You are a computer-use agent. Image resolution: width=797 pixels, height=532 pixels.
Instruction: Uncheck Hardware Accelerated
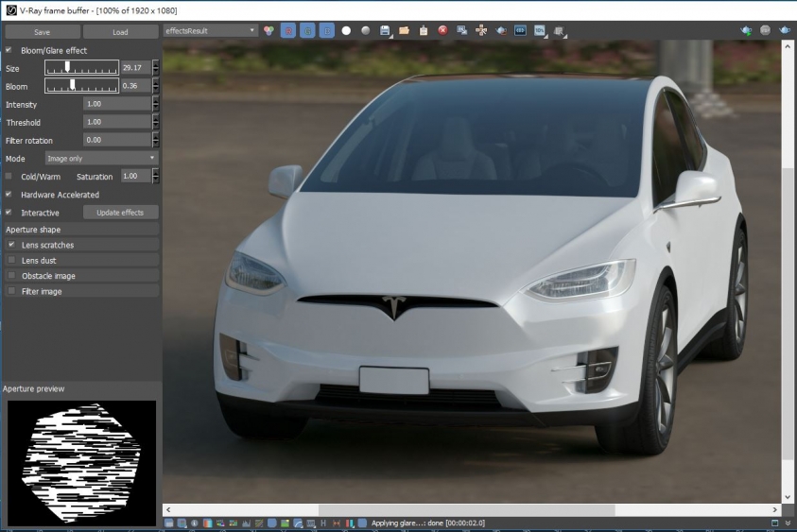pos(9,195)
